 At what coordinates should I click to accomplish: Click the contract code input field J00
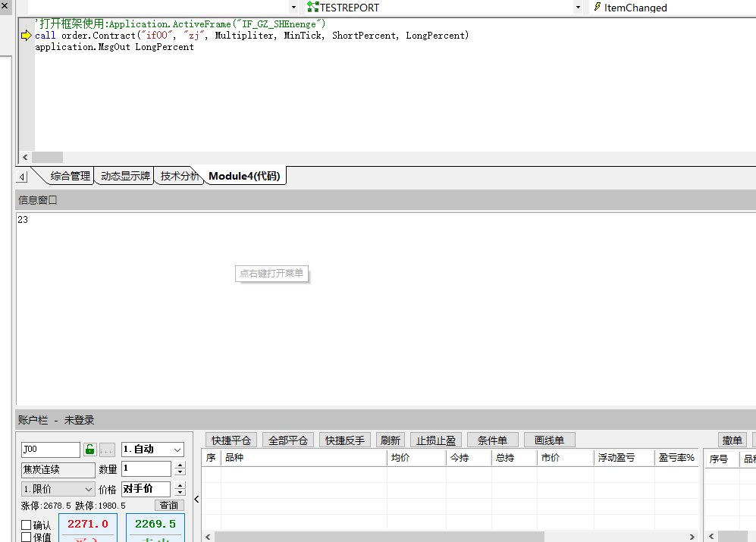(x=50, y=450)
